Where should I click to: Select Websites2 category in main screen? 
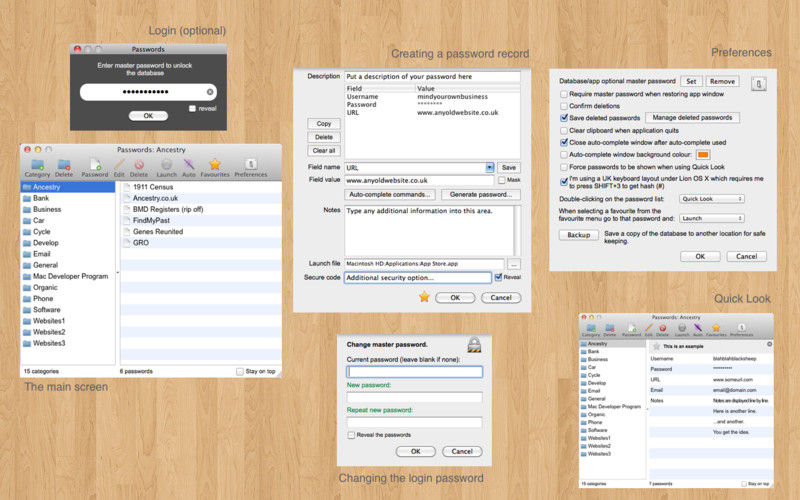pyautogui.click(x=68, y=332)
